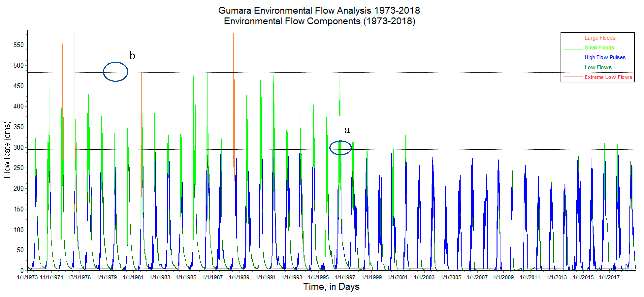The image size is (644, 297).
Task: Click the subtitle Environmental Flow Components (1973-2018)
Action: (319, 21)
